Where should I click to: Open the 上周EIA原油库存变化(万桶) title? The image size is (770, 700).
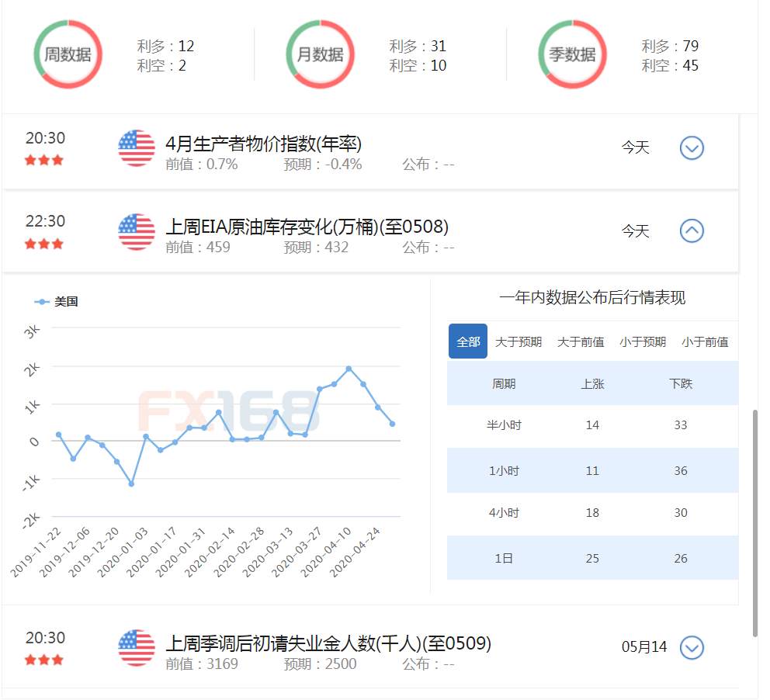coord(307,227)
